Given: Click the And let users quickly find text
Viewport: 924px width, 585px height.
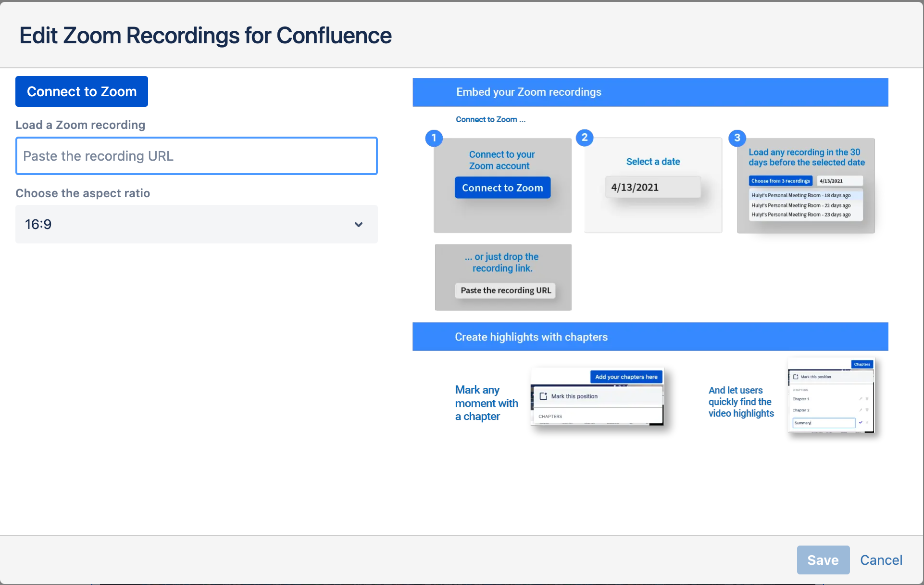Looking at the screenshot, I should [741, 402].
